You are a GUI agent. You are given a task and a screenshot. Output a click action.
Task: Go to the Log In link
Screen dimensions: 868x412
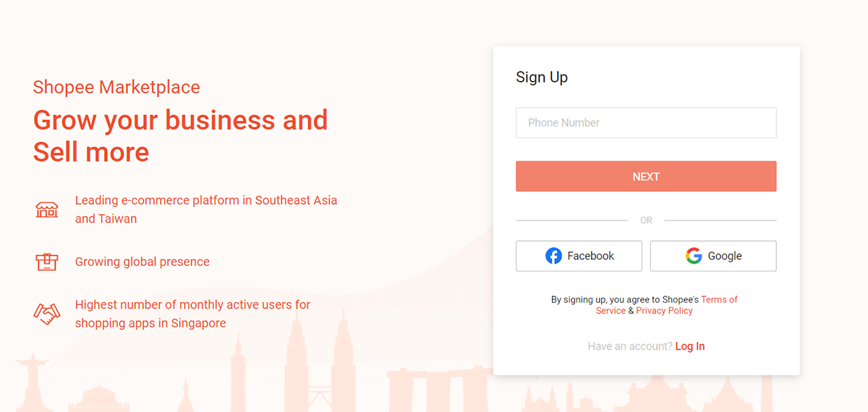pos(690,346)
